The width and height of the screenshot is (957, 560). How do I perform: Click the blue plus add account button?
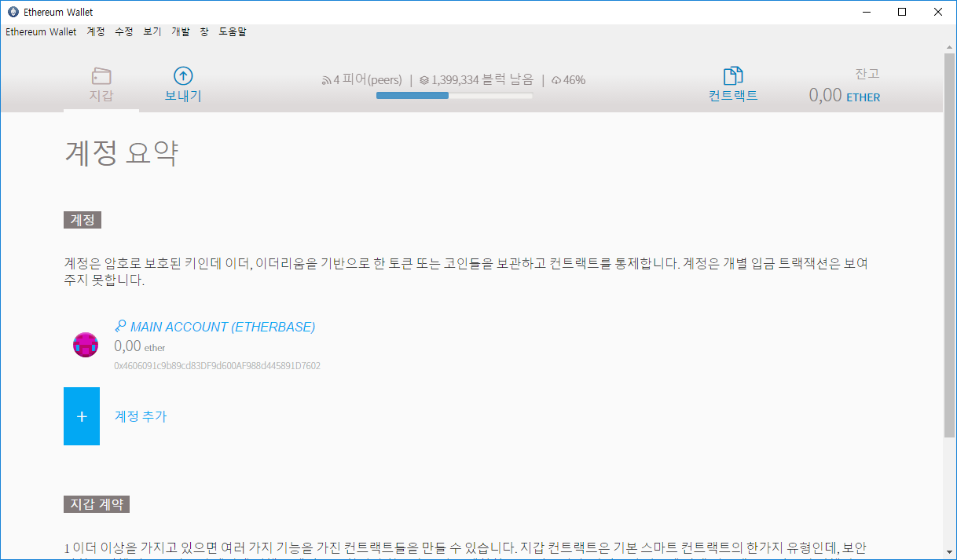[82, 416]
